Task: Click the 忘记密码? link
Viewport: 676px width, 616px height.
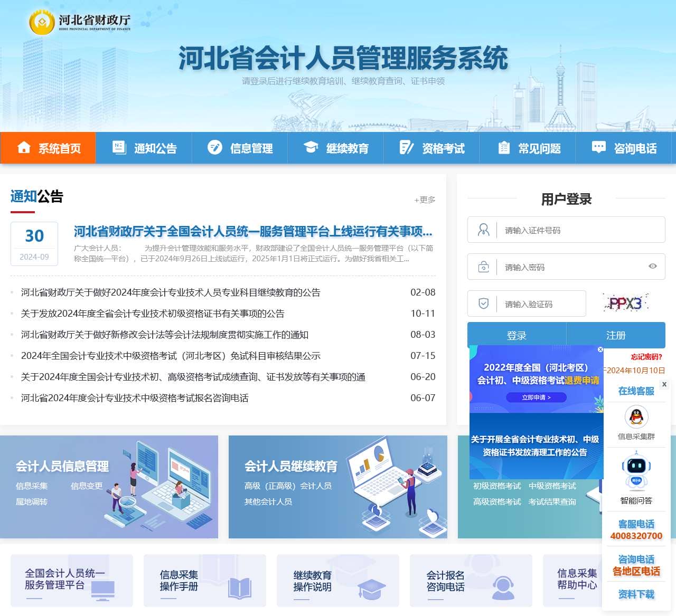Action: (646, 357)
